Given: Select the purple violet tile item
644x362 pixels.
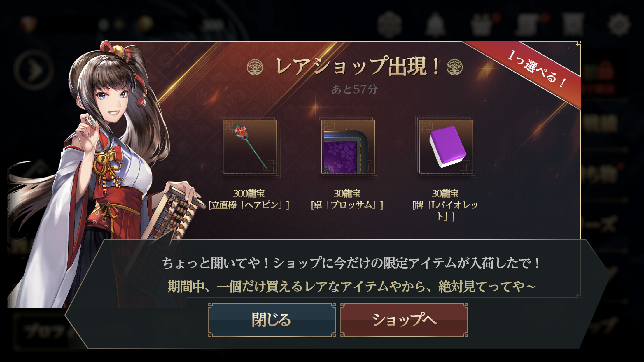Looking at the screenshot, I should point(446,147).
